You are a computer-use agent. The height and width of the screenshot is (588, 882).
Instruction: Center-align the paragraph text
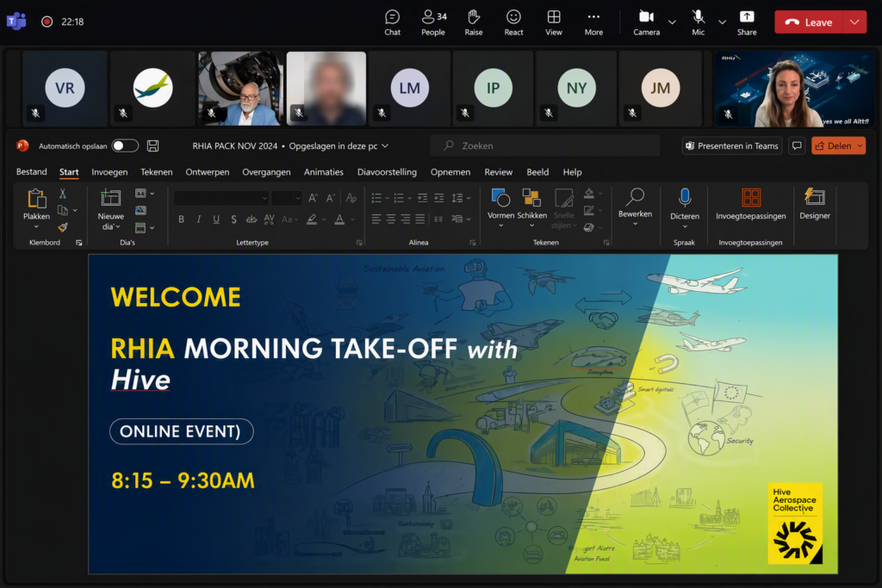pyautogui.click(x=391, y=220)
